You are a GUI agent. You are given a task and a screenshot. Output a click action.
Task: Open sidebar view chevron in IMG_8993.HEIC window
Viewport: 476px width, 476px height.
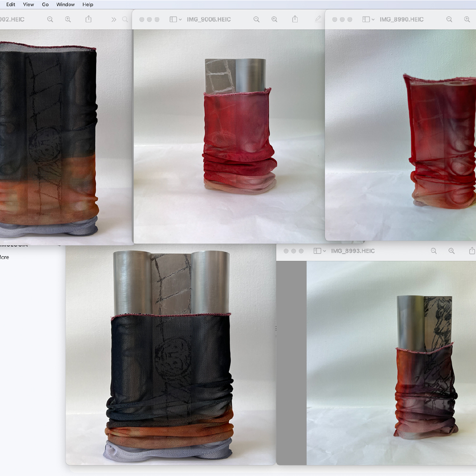324,251
